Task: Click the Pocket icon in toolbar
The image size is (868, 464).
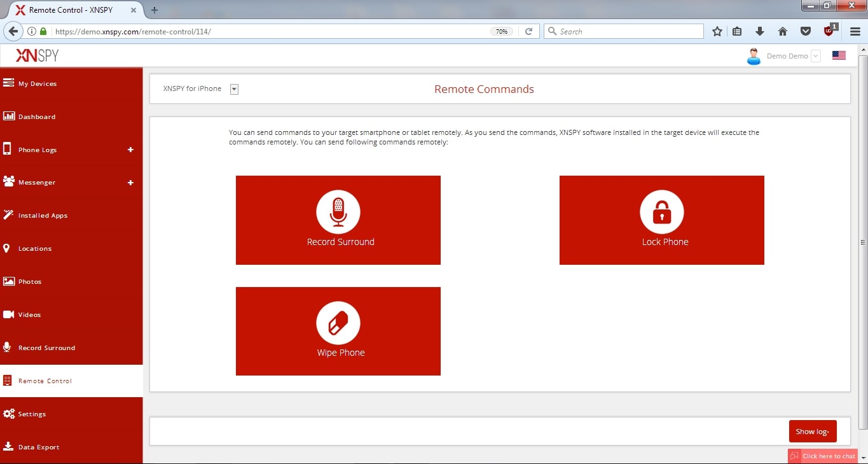Action: 805,31
